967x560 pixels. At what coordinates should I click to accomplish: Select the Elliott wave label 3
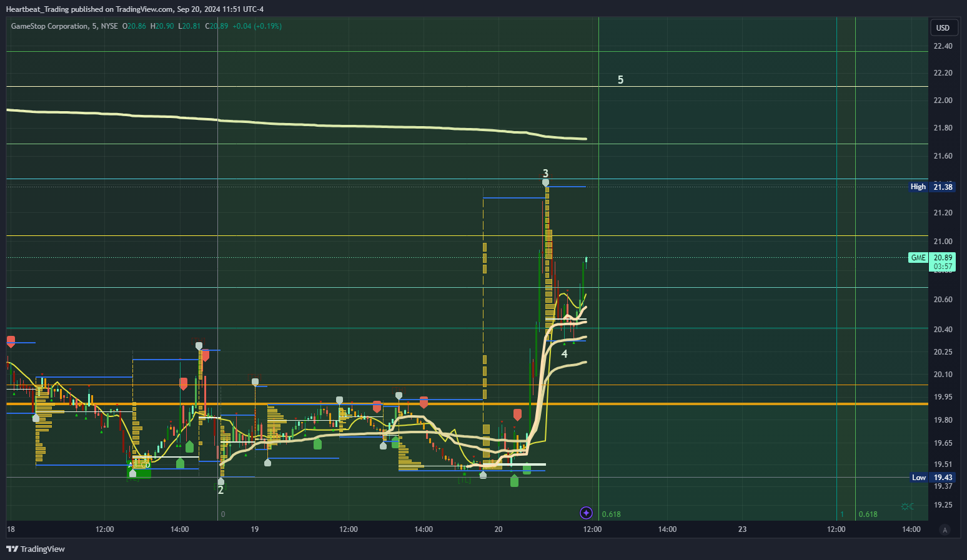545,174
